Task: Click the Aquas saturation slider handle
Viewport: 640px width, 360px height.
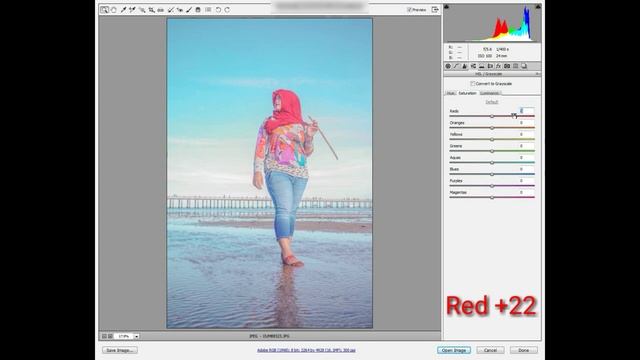Action: pos(492,162)
